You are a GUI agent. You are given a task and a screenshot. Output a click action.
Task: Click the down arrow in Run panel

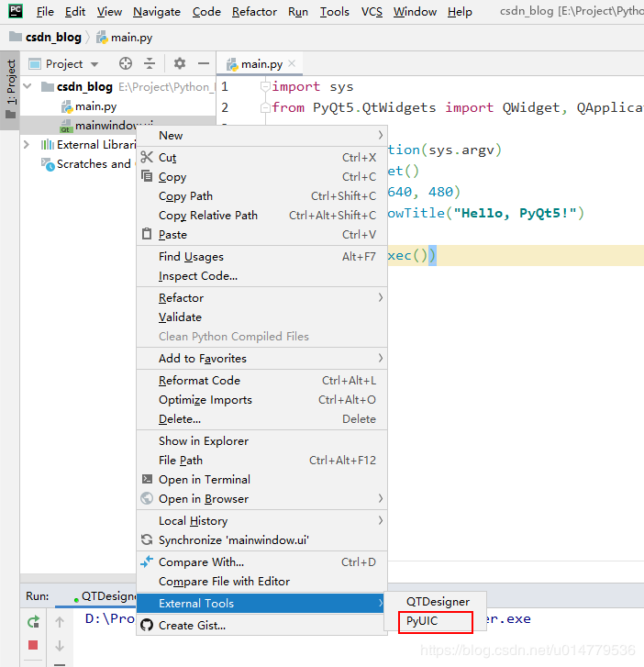60,645
